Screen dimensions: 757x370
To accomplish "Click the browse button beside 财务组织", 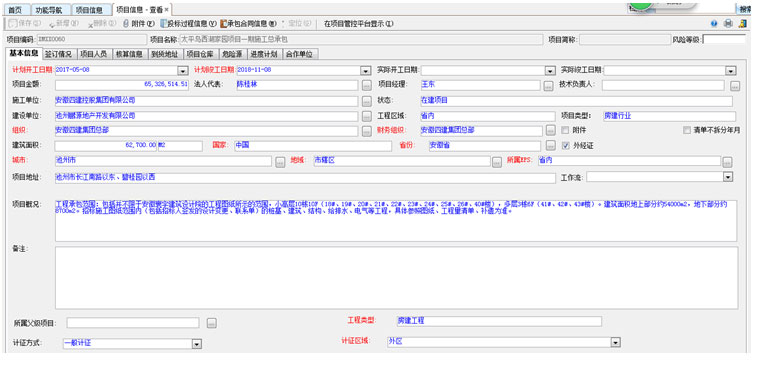I will pos(550,130).
